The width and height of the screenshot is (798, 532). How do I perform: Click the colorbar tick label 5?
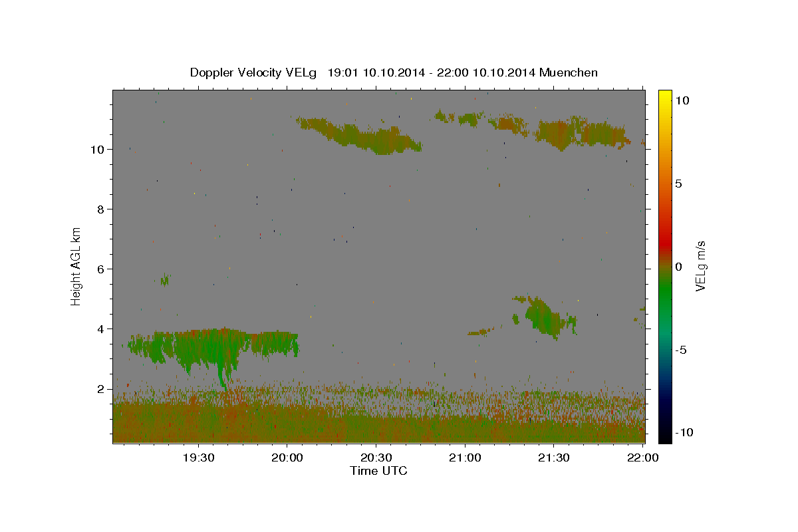pos(680,184)
